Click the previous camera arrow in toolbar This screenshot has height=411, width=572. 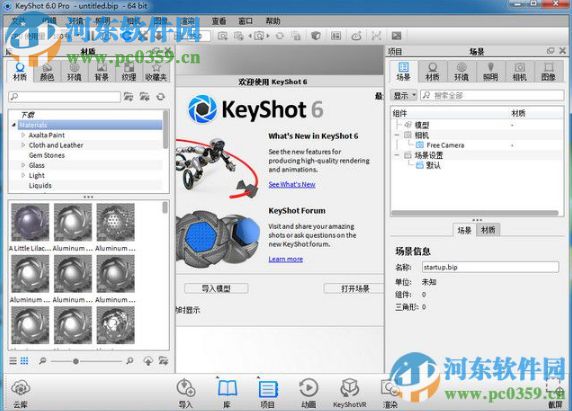[x=250, y=36]
